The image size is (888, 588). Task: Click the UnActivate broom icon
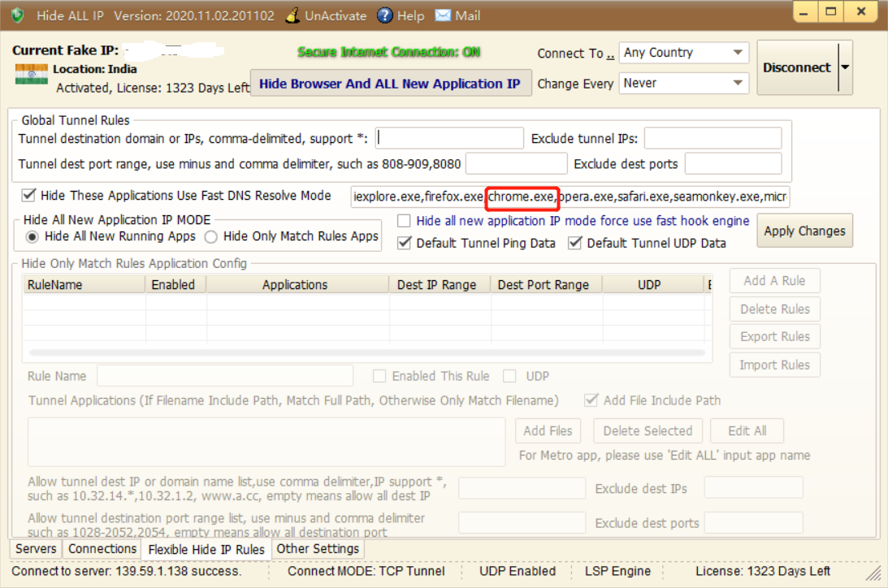(x=292, y=15)
